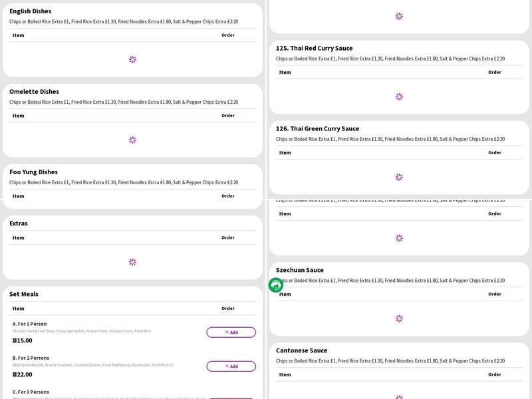Viewport: 532px width, 399px height.
Task: Click the Thai Green Curry Sauce spinner
Action: (399, 177)
